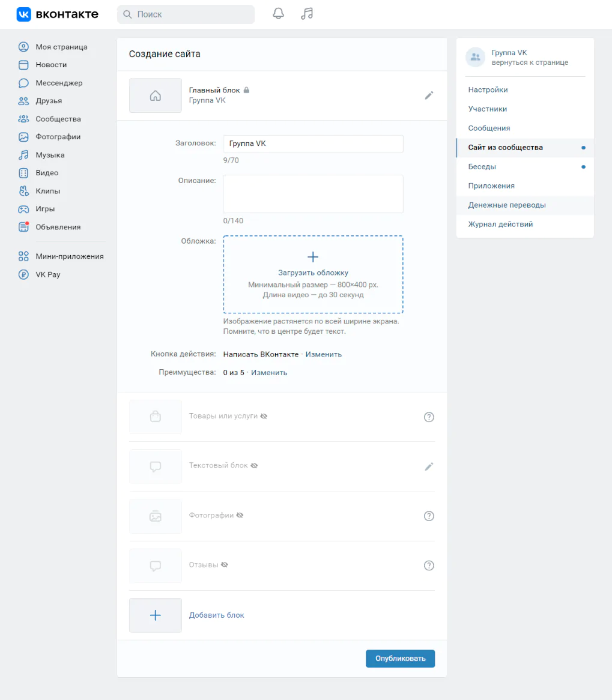Click the pencil icon for Главный блок

pyautogui.click(x=429, y=95)
